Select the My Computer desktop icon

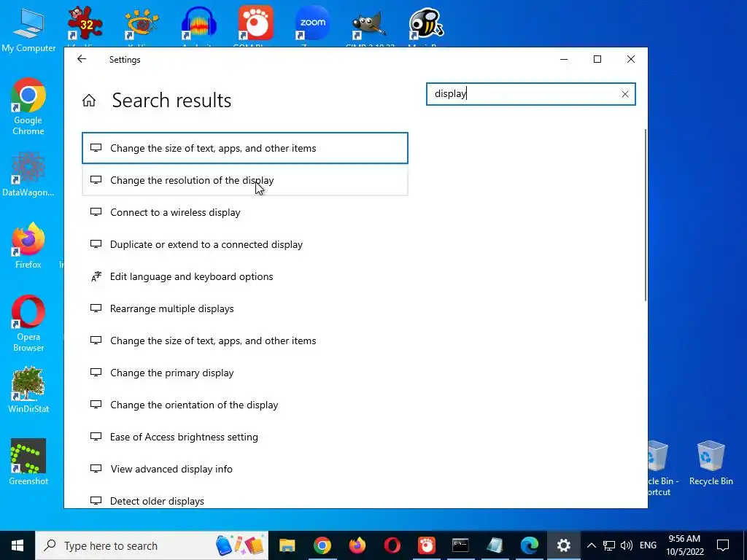pos(28,28)
